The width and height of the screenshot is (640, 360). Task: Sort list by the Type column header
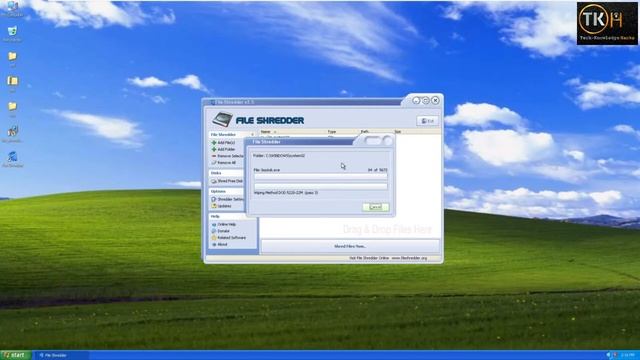point(332,132)
